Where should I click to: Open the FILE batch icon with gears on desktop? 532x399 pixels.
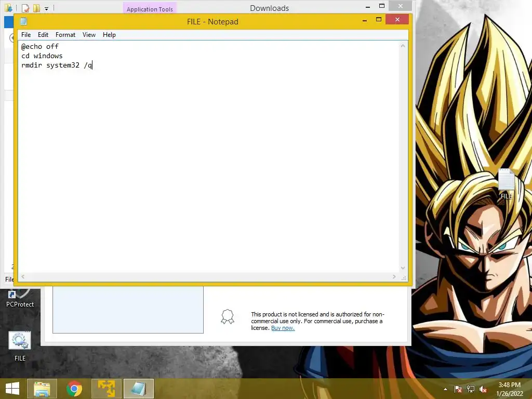pyautogui.click(x=20, y=346)
